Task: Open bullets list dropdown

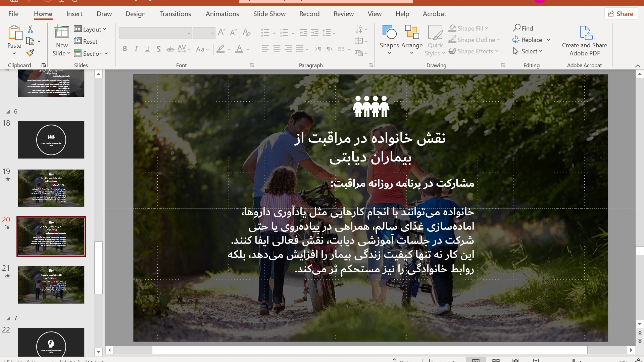Action: coord(274,33)
